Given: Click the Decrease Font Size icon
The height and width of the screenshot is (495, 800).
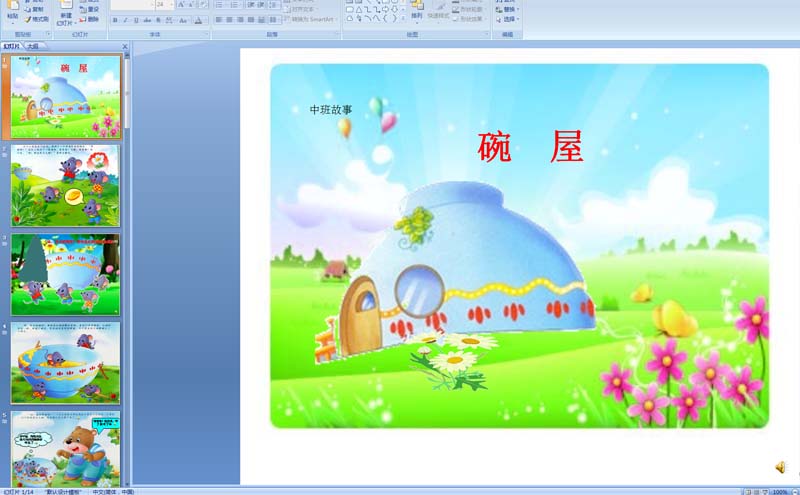Looking at the screenshot, I should pos(191,5).
